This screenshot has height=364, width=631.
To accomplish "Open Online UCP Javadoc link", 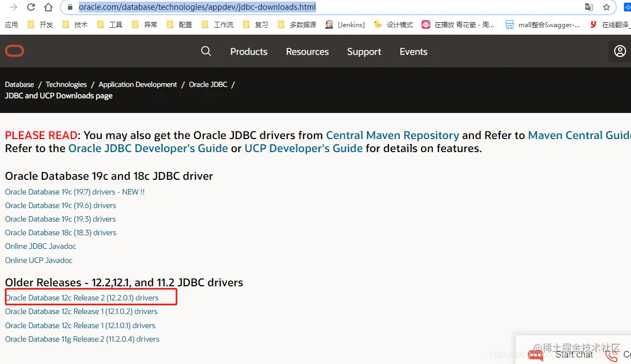I will coord(39,260).
